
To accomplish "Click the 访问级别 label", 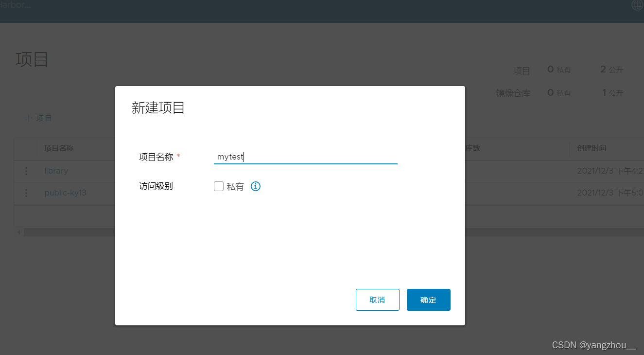I will coord(156,186).
